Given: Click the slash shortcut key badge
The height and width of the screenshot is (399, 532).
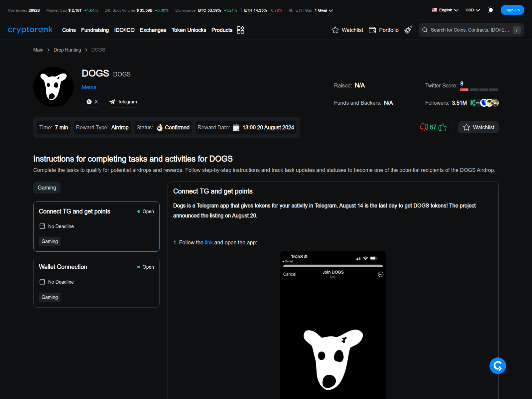Looking at the screenshot, I should click(x=517, y=30).
